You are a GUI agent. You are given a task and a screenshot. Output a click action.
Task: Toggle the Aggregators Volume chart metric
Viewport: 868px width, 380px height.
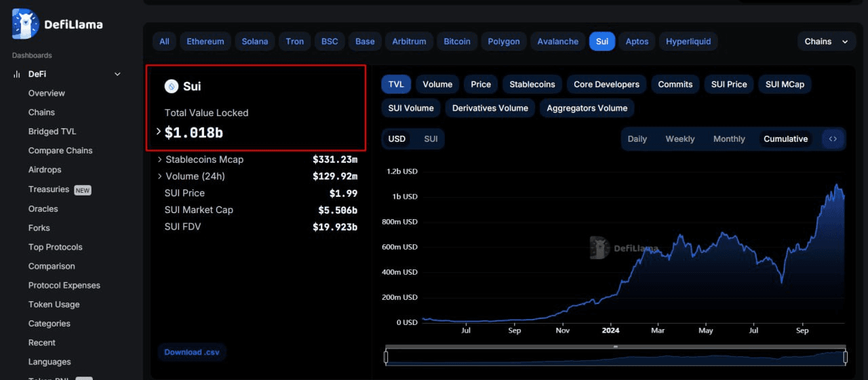point(587,108)
